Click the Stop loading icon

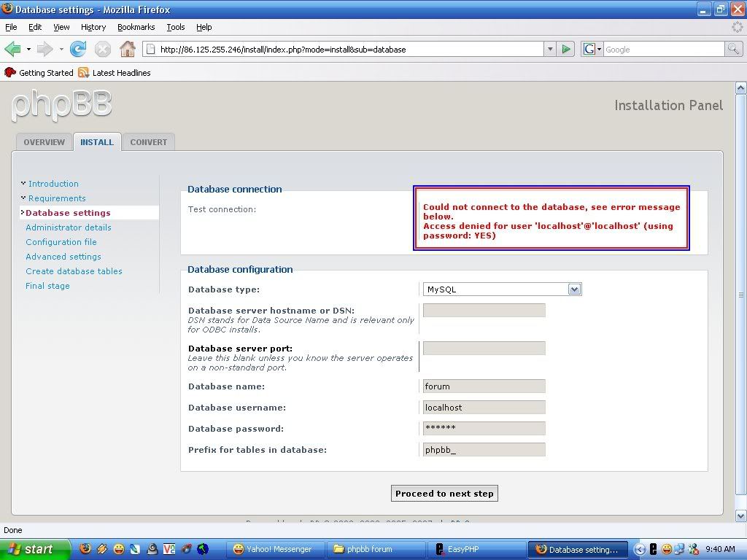click(102, 49)
